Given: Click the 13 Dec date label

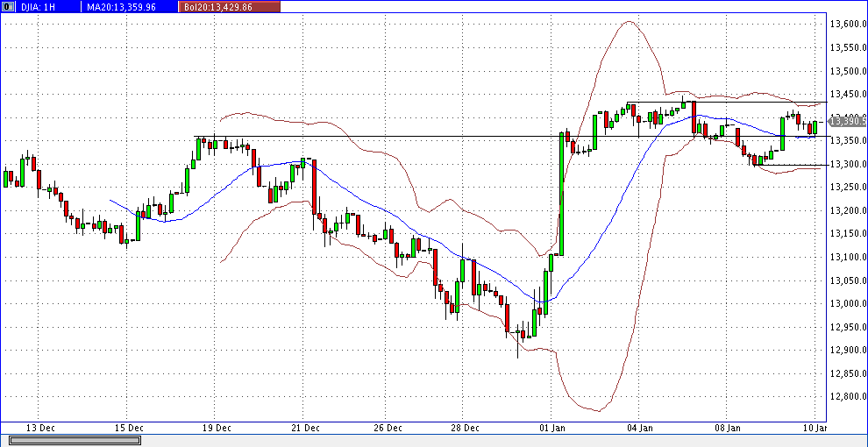Looking at the screenshot, I should [x=40, y=428].
